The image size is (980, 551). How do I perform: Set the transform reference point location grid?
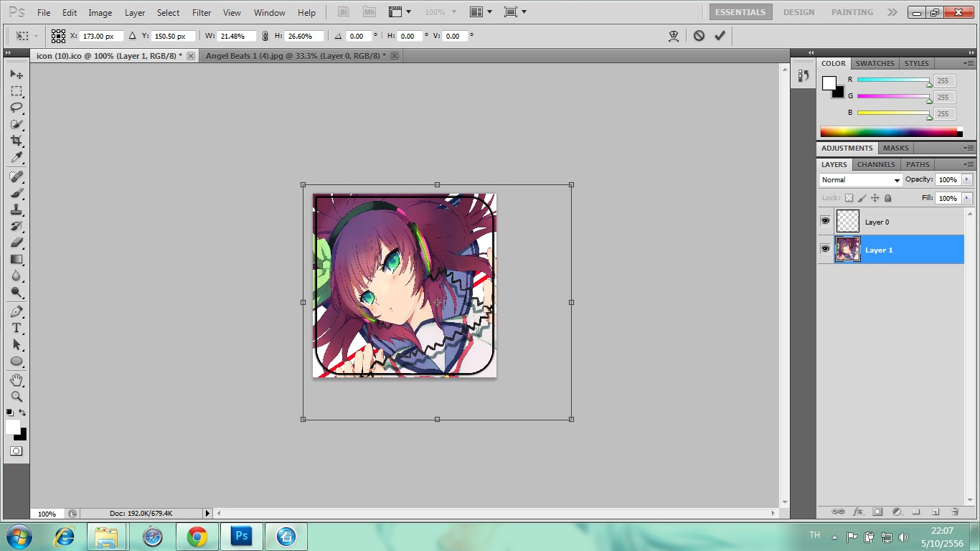pyautogui.click(x=58, y=36)
